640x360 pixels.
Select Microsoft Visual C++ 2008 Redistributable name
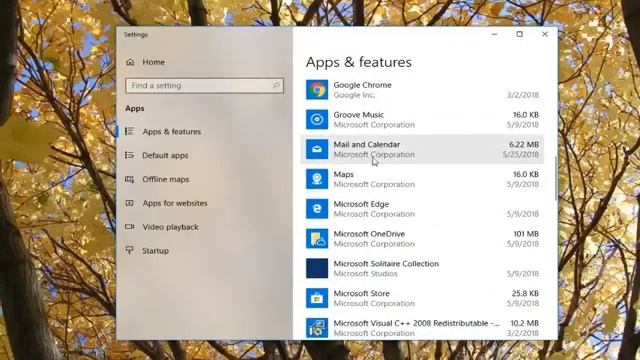tap(416, 323)
